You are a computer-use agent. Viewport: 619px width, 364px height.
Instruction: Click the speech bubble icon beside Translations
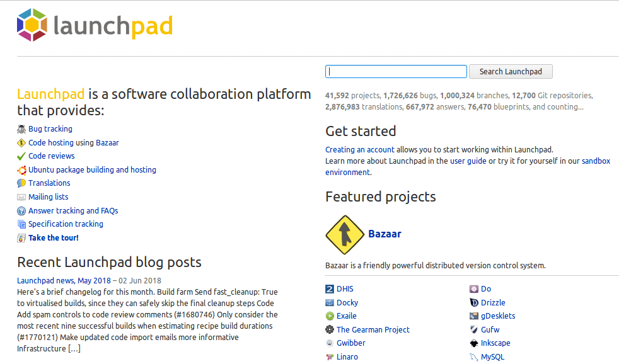[x=21, y=183]
